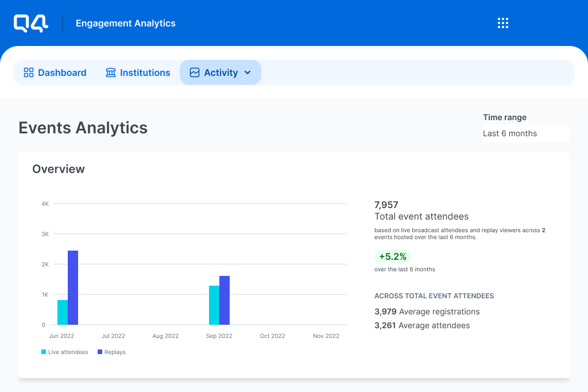Click the blue Replays legend swatch

point(100,352)
